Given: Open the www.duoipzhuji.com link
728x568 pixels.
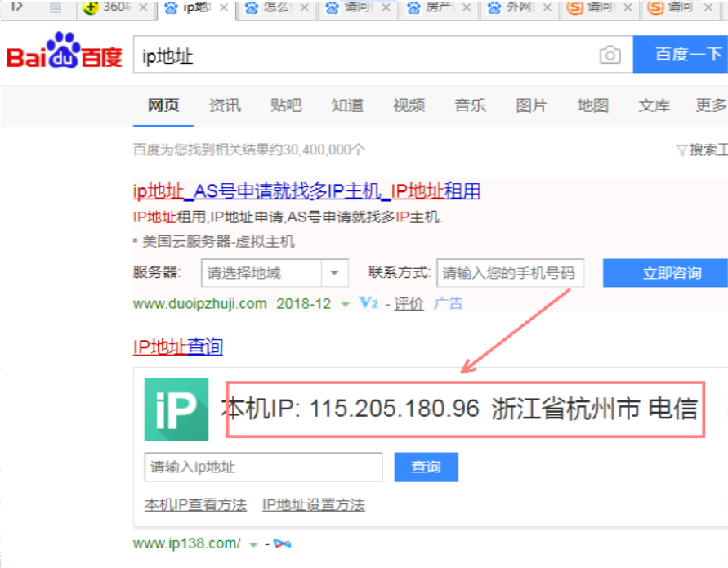Looking at the screenshot, I should (x=199, y=304).
